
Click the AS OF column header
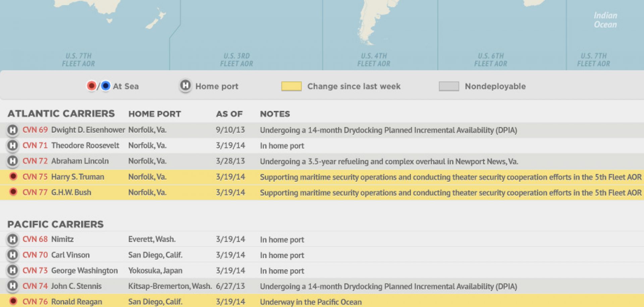229,114
